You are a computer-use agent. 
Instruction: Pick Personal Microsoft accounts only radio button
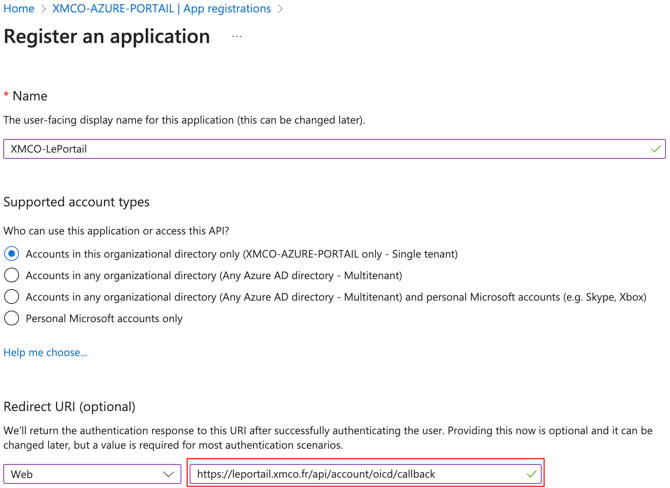[x=12, y=318]
